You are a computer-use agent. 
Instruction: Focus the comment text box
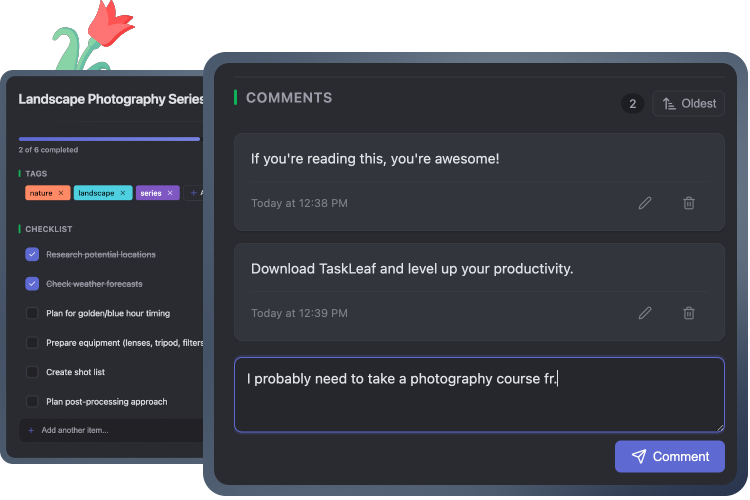[x=479, y=395]
